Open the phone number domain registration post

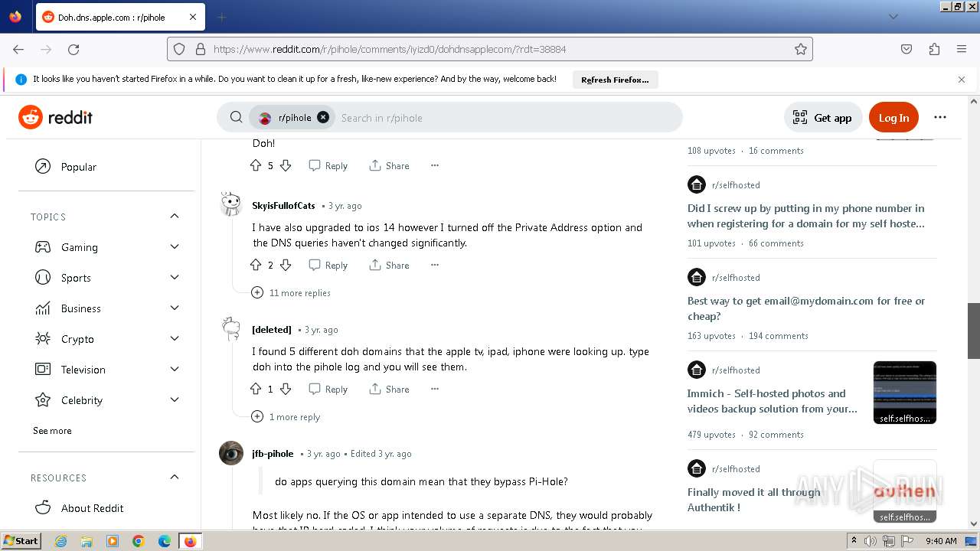tap(805, 216)
